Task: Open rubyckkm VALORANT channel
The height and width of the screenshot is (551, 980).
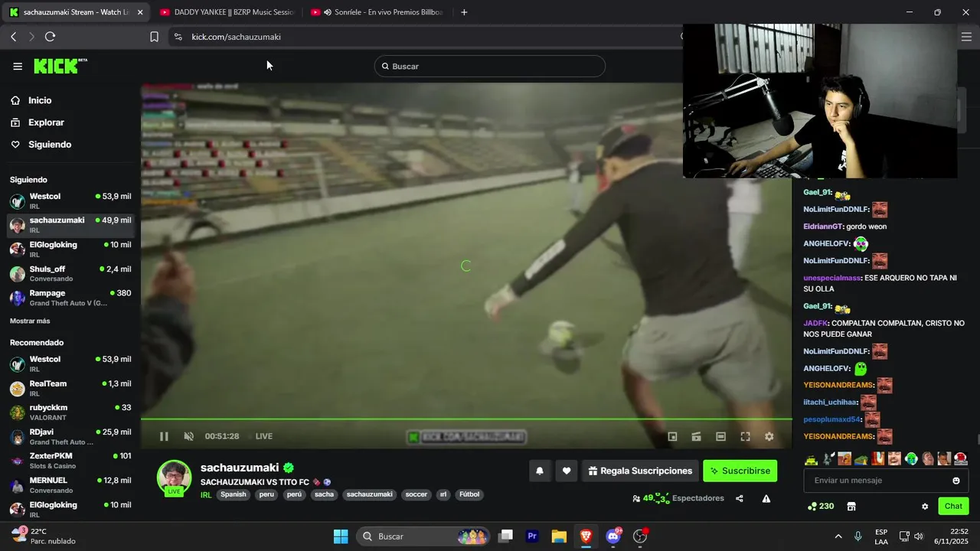Action: 70,412
